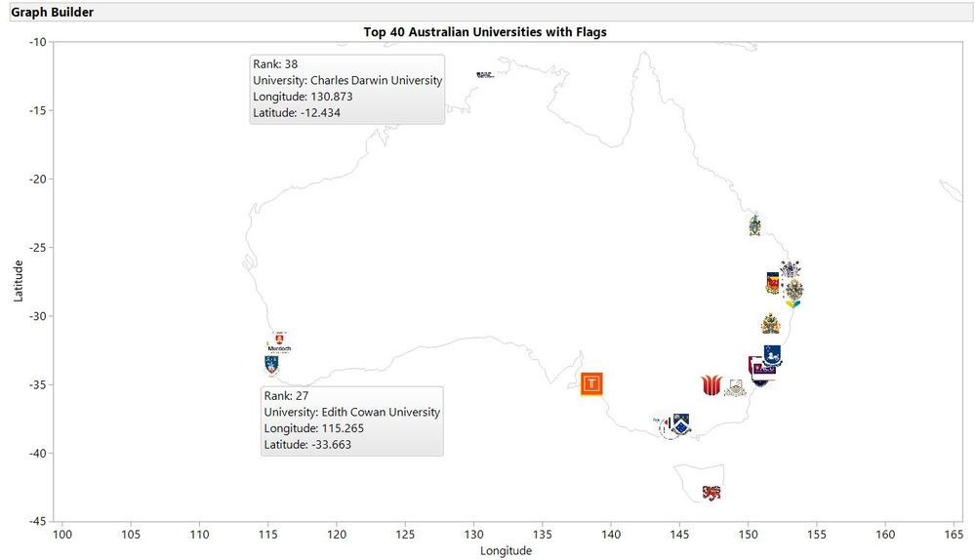Click the 165 tick on longitude axis
This screenshot has height=560, width=975.
(x=954, y=535)
